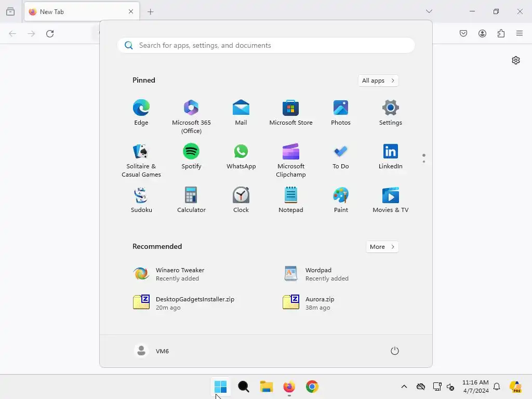Open Notepad from pinned apps
Viewport: 532px width, 399px height.
[x=291, y=200]
